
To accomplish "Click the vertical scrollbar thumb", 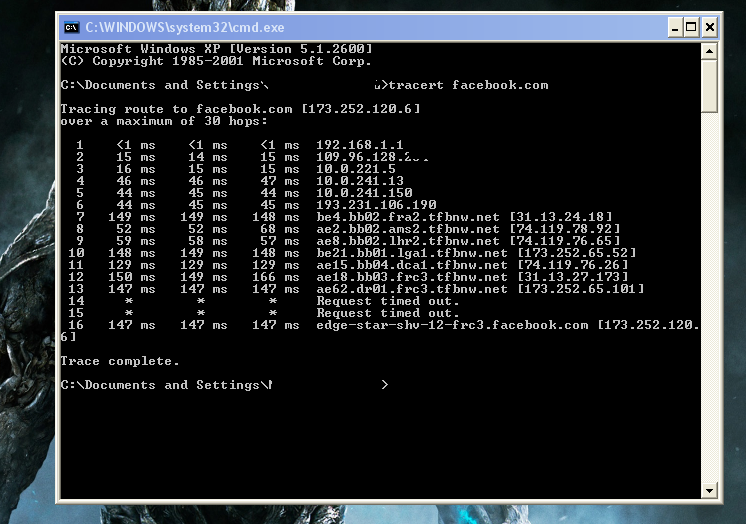I will click(x=709, y=86).
